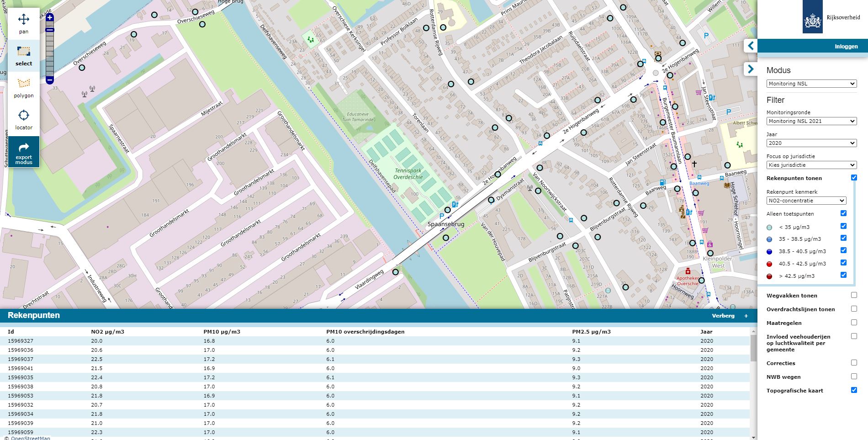The image size is (868, 440).
Task: Click the right chevron panel arrow
Action: click(751, 69)
